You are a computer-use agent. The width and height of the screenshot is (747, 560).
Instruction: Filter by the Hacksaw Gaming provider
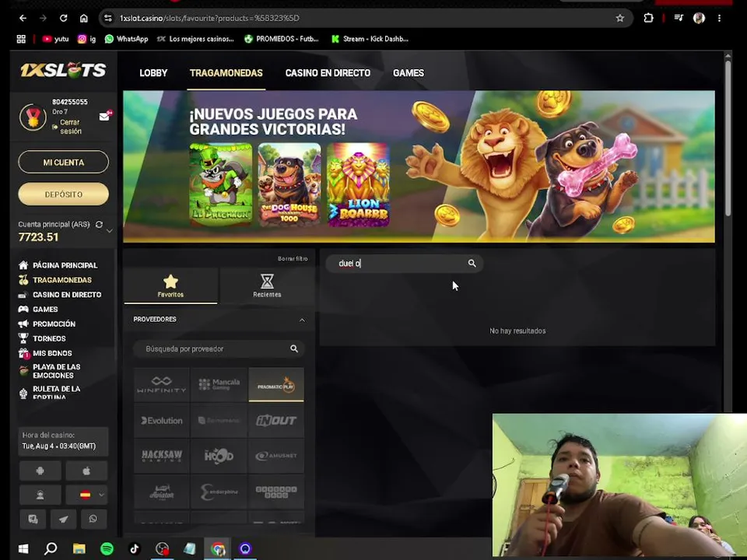point(162,456)
